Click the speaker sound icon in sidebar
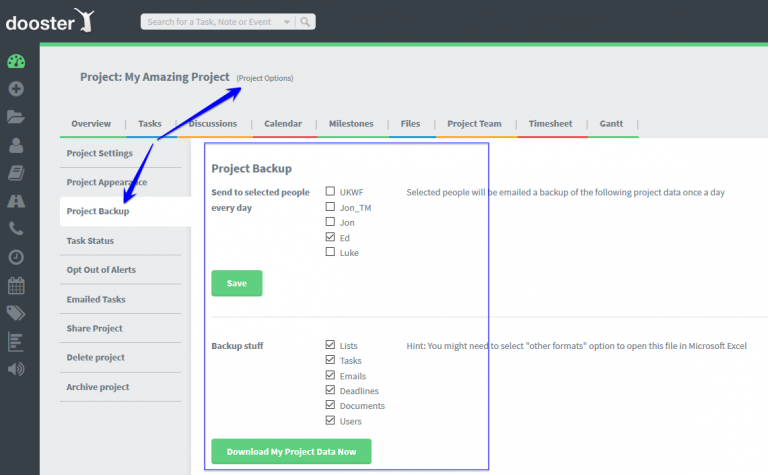The height and width of the screenshot is (475, 768). pos(16,369)
